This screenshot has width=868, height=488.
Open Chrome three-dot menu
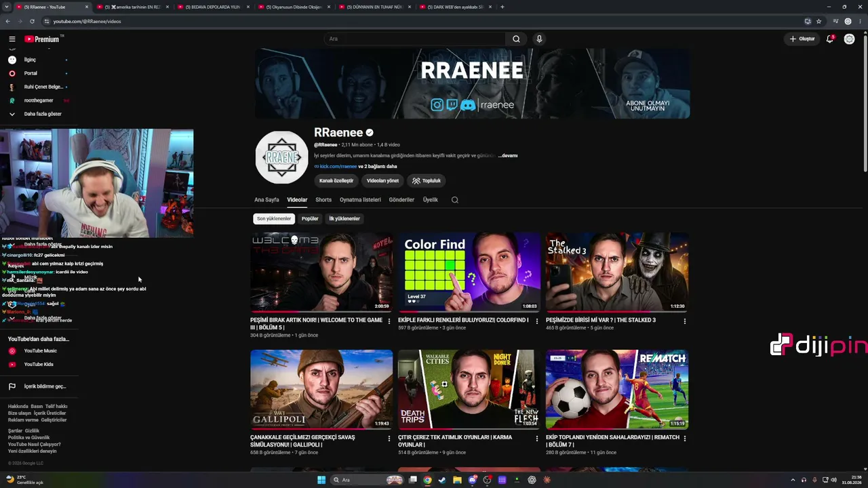coord(860,21)
